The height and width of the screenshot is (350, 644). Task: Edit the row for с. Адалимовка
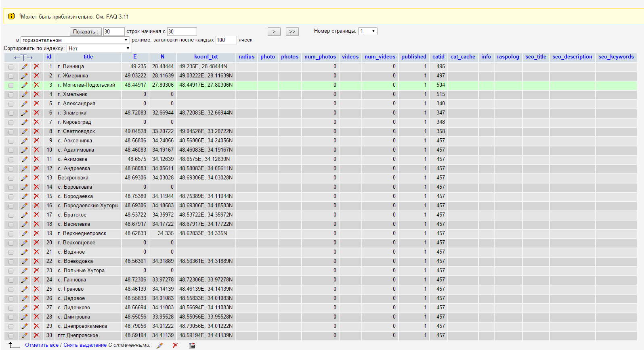pyautogui.click(x=24, y=150)
